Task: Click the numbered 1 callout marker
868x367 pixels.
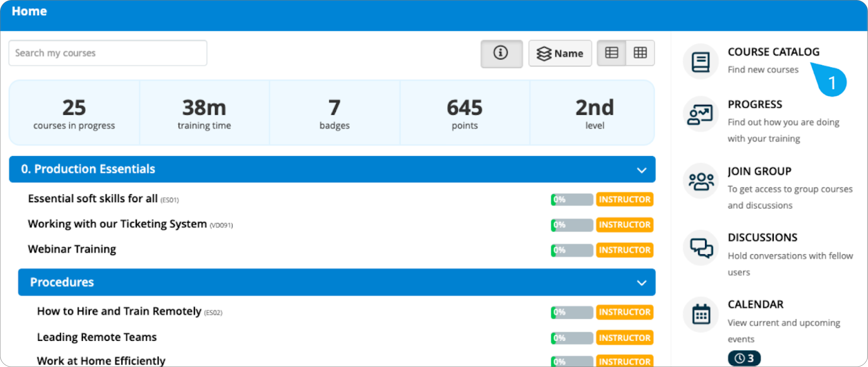Action: [x=832, y=82]
